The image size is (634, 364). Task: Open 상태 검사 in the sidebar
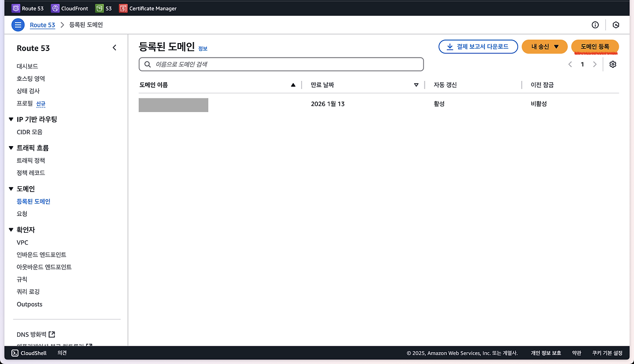pyautogui.click(x=28, y=91)
